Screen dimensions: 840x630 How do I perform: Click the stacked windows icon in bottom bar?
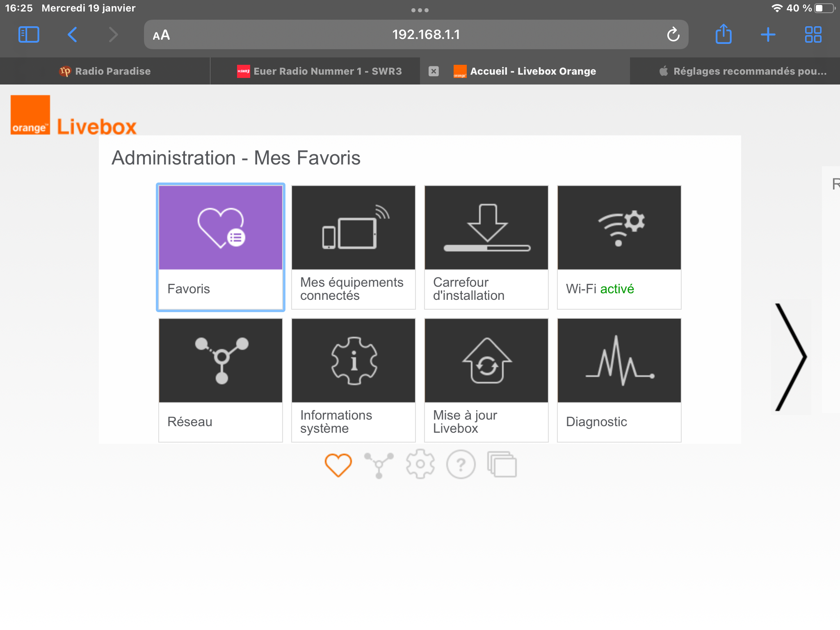502,465
